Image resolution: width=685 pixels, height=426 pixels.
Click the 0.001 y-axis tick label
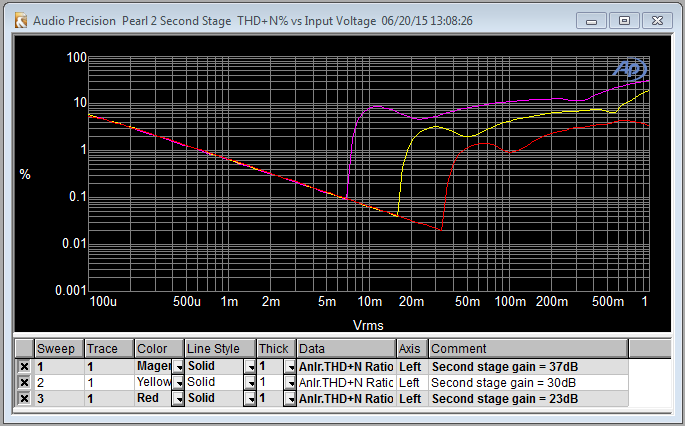71,290
